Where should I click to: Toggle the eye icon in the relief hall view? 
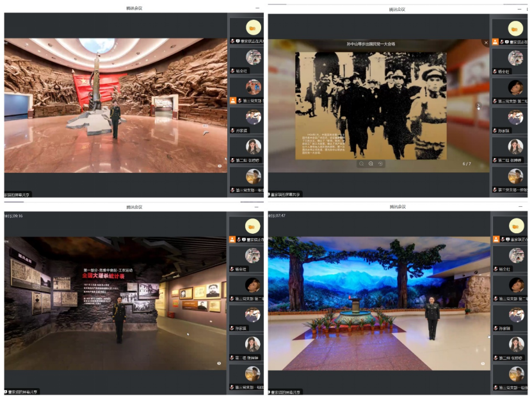(220, 166)
